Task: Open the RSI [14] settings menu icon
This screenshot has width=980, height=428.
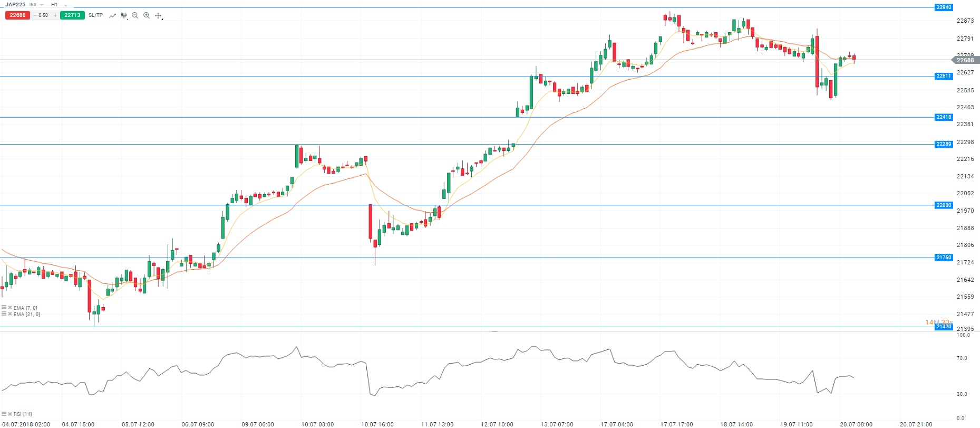Action: coord(4,414)
